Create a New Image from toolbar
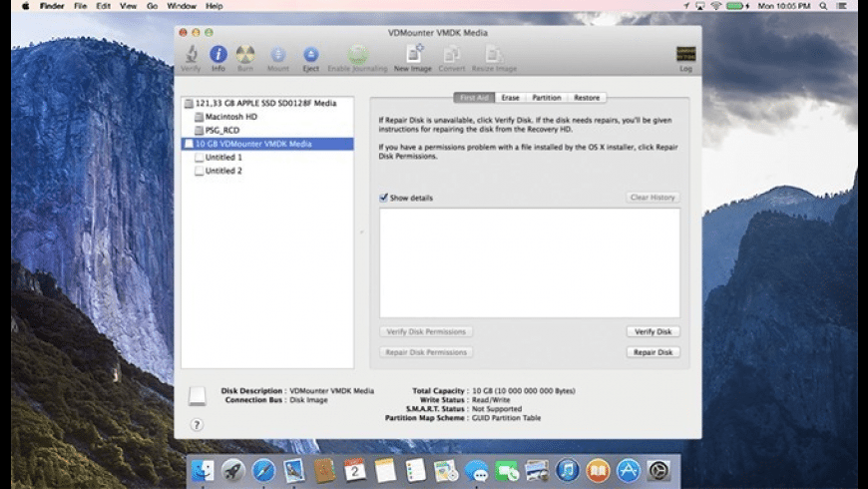Image resolution: width=868 pixels, height=489 pixels. [x=412, y=58]
